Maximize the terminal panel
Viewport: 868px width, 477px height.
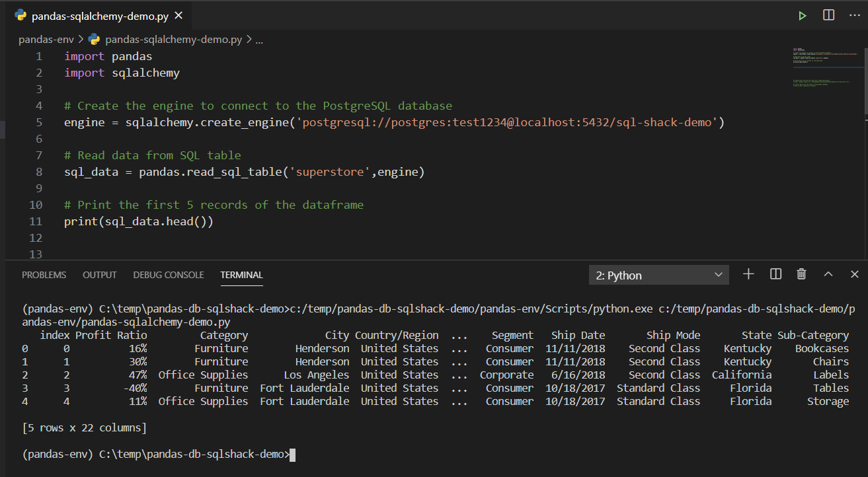pos(828,274)
